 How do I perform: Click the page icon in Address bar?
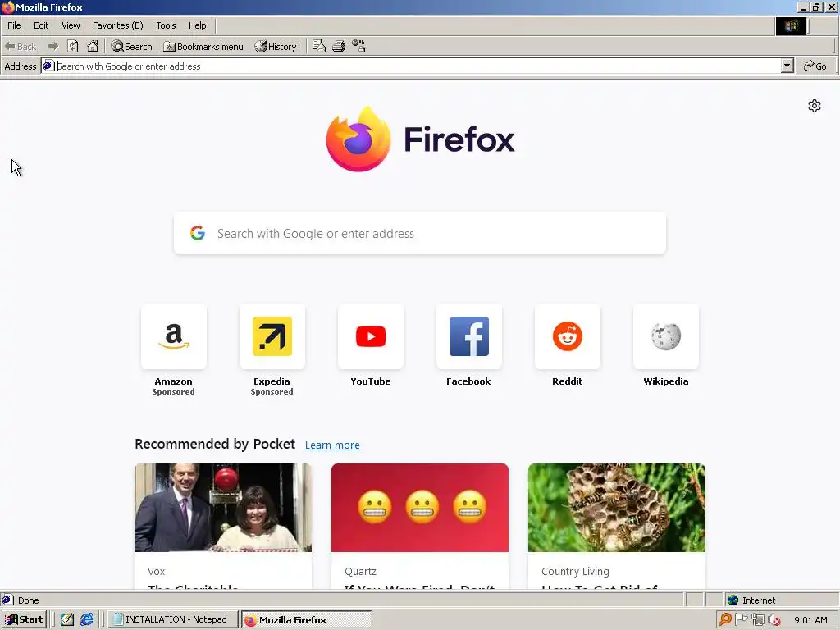point(48,66)
